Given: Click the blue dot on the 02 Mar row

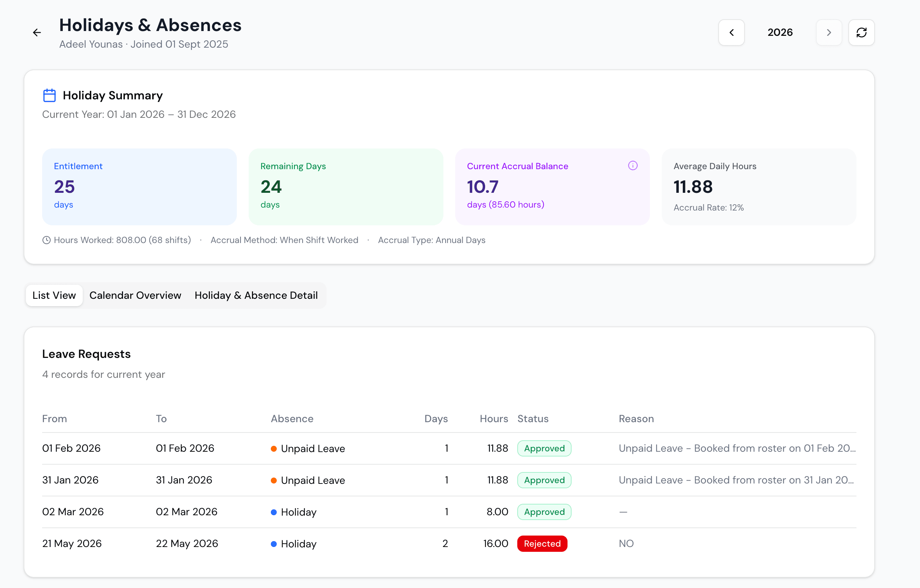Looking at the screenshot, I should [273, 512].
